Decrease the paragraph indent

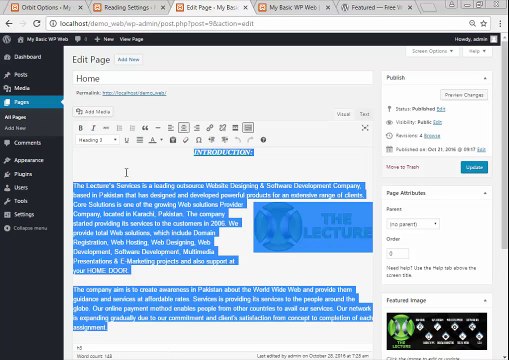click(211, 140)
